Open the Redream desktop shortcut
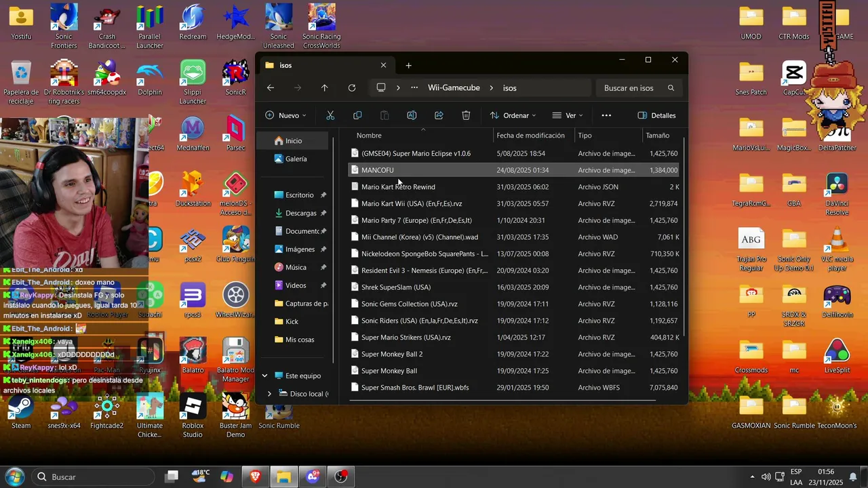 click(193, 23)
